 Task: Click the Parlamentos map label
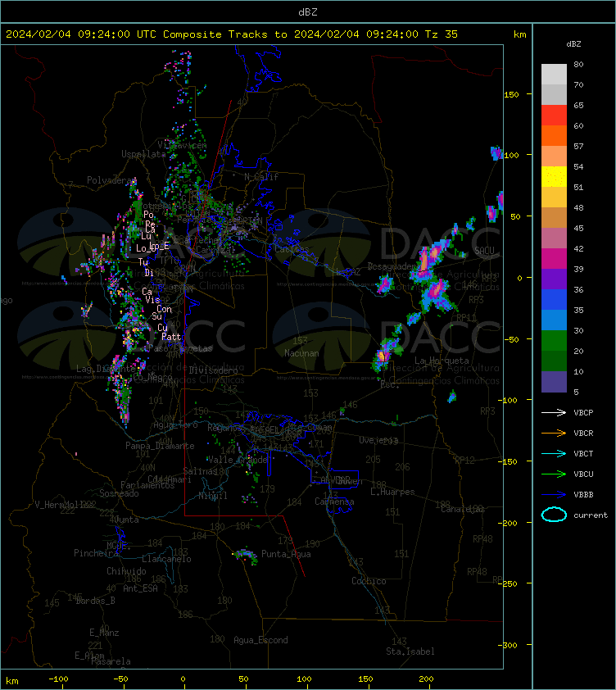point(147,485)
